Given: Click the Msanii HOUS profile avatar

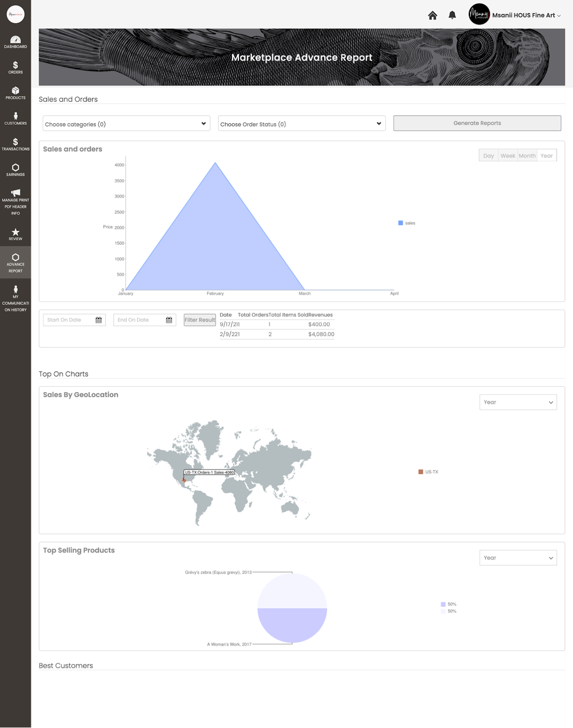Looking at the screenshot, I should coord(479,15).
